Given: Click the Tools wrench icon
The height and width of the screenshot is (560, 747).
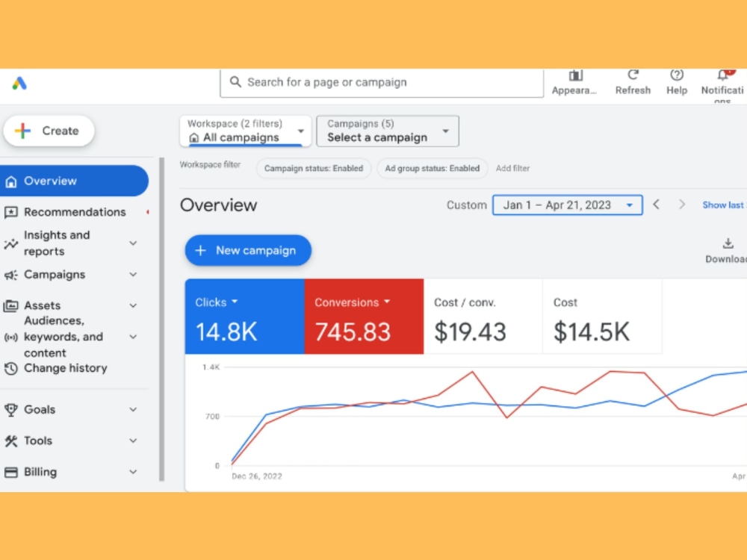Looking at the screenshot, I should click(11, 441).
